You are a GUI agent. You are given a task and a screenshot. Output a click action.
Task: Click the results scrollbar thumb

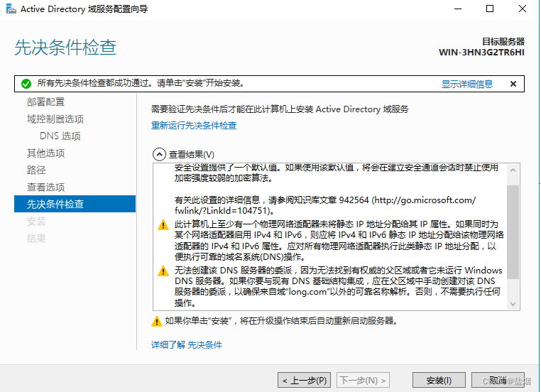(x=513, y=232)
